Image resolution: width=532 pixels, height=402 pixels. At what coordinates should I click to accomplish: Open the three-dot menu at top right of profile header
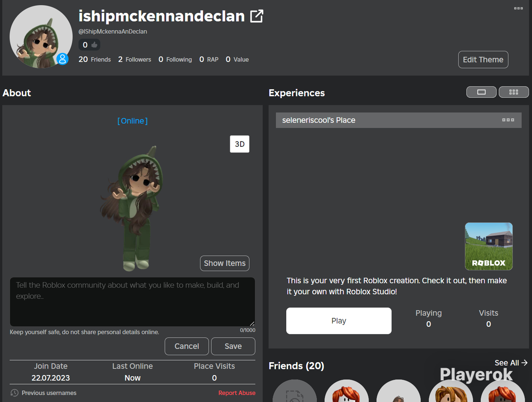click(x=518, y=8)
